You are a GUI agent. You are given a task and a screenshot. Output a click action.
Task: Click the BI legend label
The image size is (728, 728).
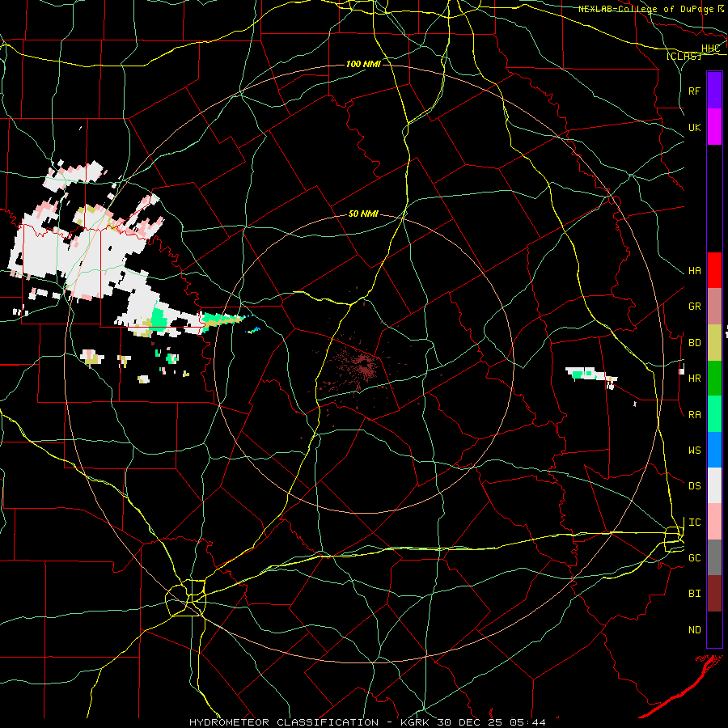tap(694, 594)
